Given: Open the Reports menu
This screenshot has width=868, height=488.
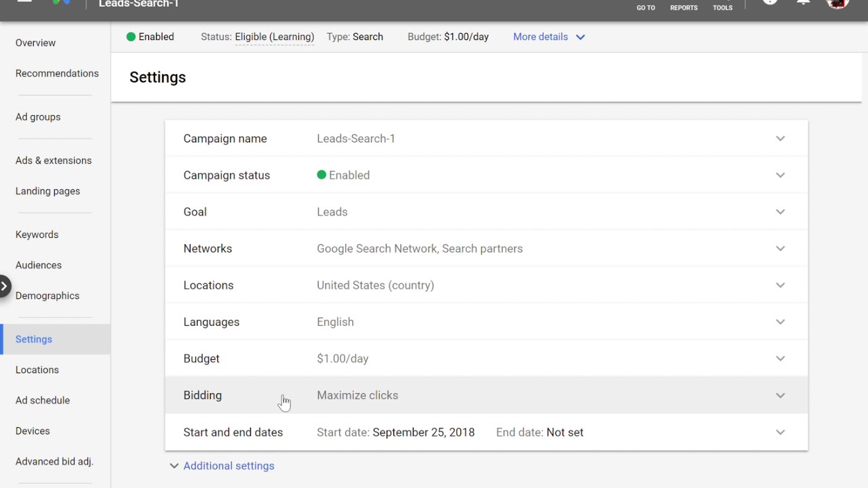Looking at the screenshot, I should pyautogui.click(x=684, y=6).
